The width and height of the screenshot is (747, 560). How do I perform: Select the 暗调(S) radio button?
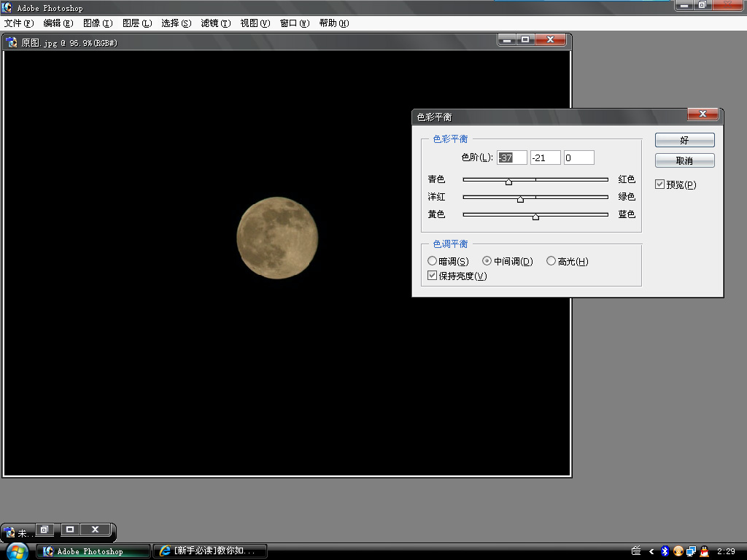(432, 261)
